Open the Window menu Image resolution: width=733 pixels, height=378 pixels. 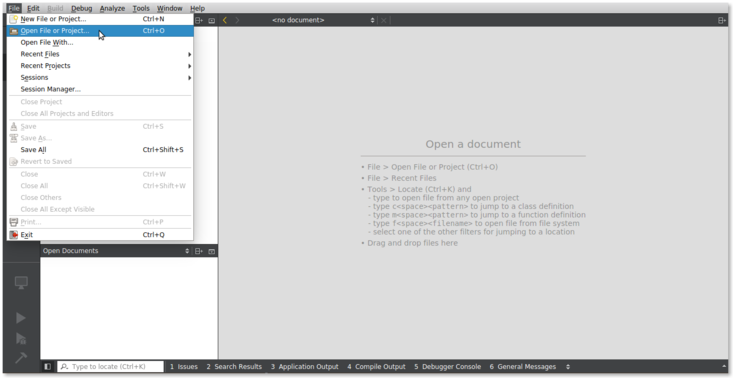(x=170, y=8)
